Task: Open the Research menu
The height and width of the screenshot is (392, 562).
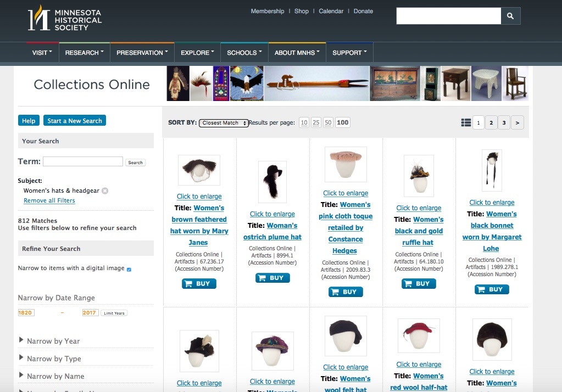Action: pyautogui.click(x=85, y=53)
